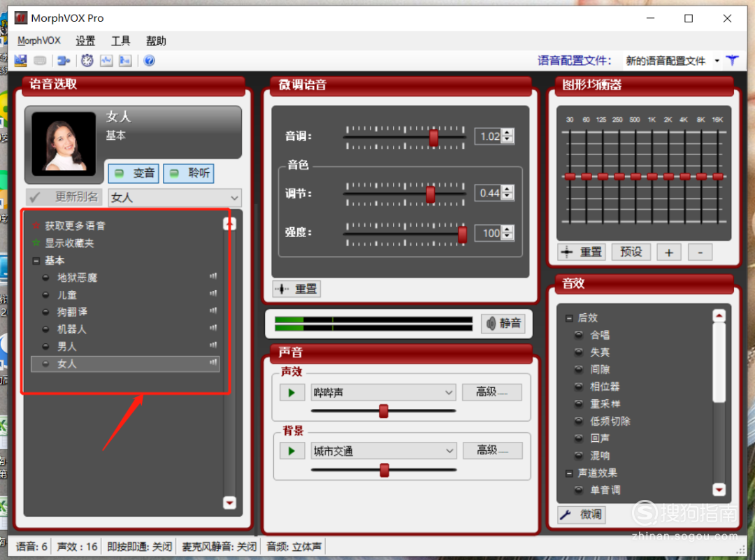Toggle the 静音 mute button
Screen dimensions: 755x560
coord(503,323)
